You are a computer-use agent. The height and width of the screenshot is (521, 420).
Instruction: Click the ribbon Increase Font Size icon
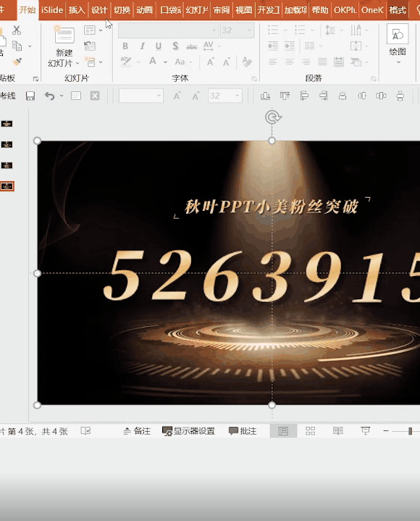point(210,62)
